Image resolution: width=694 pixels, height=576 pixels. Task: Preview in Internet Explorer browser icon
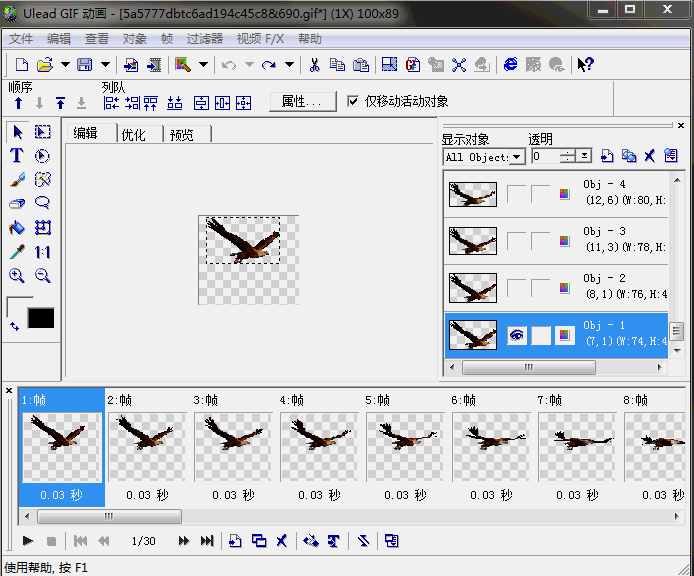[510, 65]
